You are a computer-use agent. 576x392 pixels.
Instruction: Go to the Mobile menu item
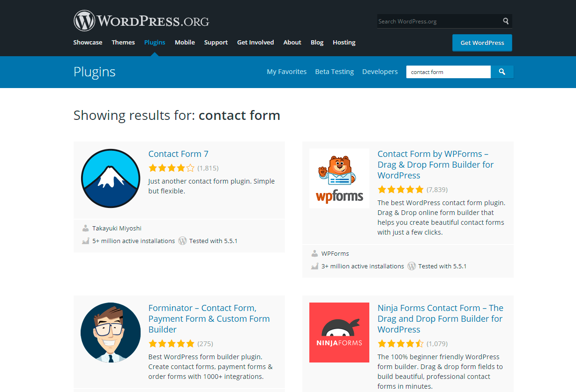pos(185,42)
